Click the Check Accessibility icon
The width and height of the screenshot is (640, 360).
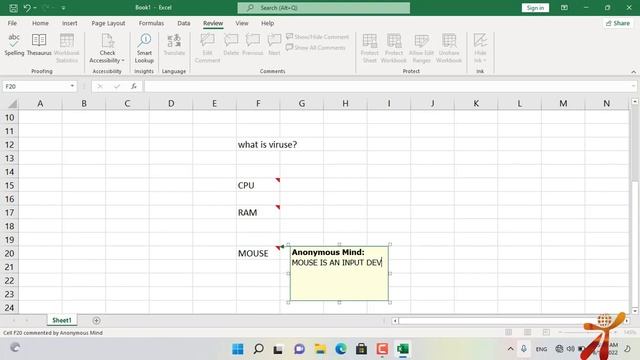pyautogui.click(x=107, y=41)
